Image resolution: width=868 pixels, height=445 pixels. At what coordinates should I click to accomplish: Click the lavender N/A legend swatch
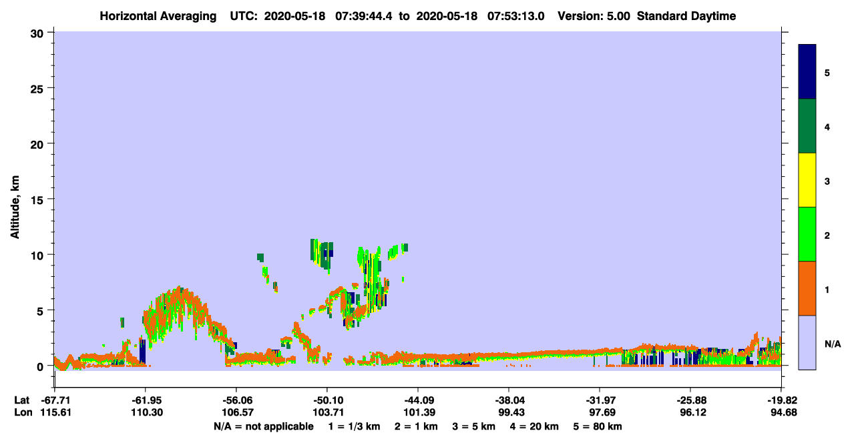pyautogui.click(x=807, y=342)
